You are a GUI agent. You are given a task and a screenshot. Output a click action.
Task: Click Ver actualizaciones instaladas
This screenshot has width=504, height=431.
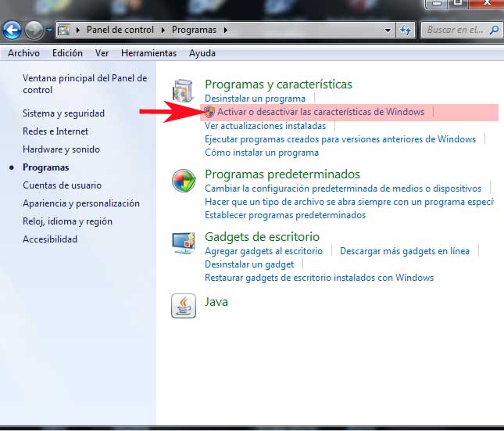[x=265, y=126]
